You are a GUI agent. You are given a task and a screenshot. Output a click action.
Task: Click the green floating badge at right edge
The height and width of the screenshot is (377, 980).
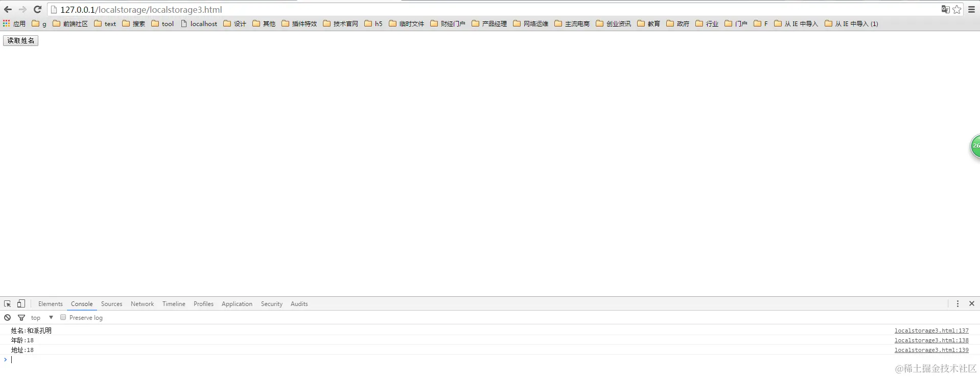point(975,146)
